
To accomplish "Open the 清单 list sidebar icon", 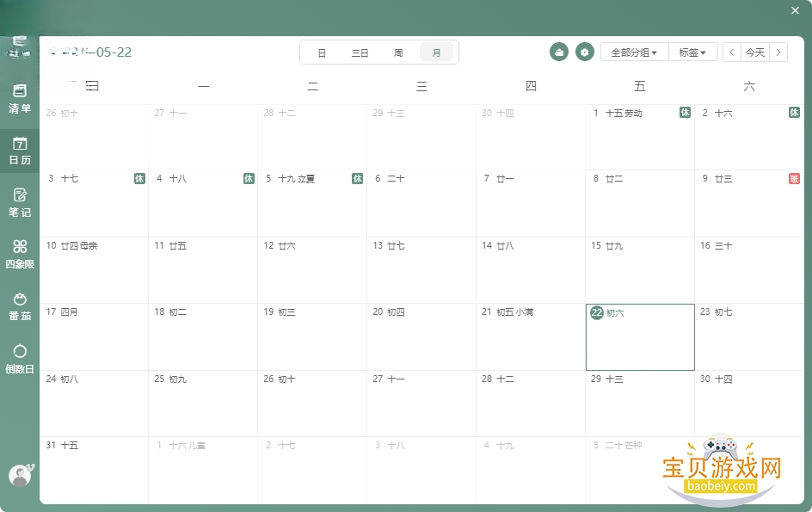I will coord(20,98).
